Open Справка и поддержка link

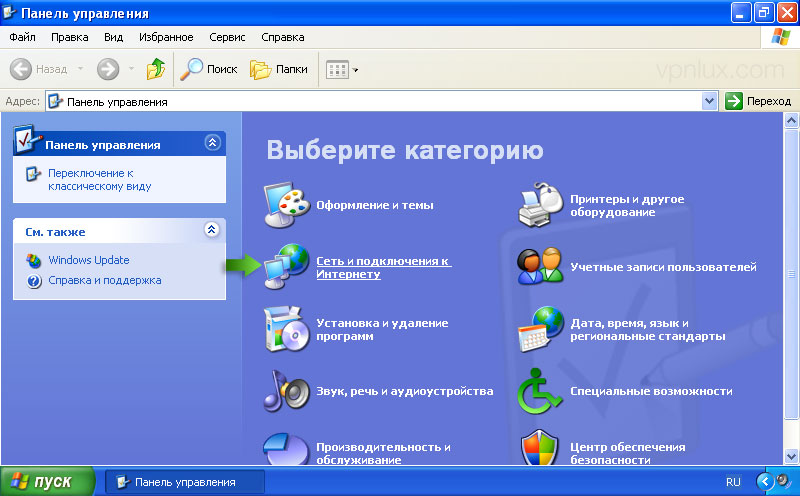[x=105, y=280]
